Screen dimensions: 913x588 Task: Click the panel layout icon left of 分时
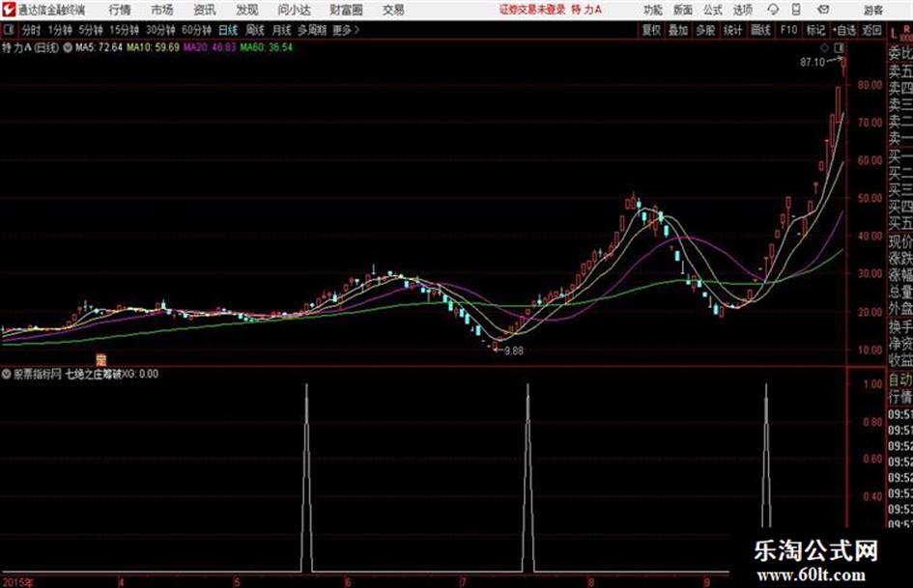[x=9, y=30]
